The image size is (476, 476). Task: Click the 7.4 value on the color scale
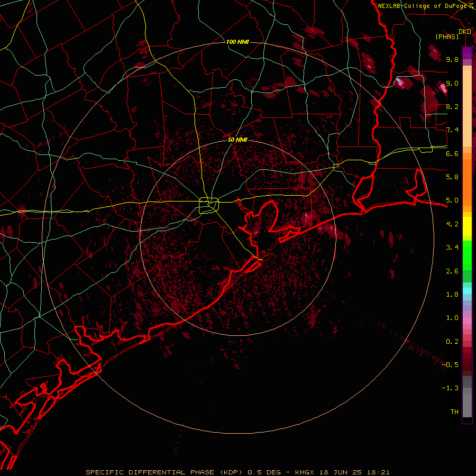(452, 130)
